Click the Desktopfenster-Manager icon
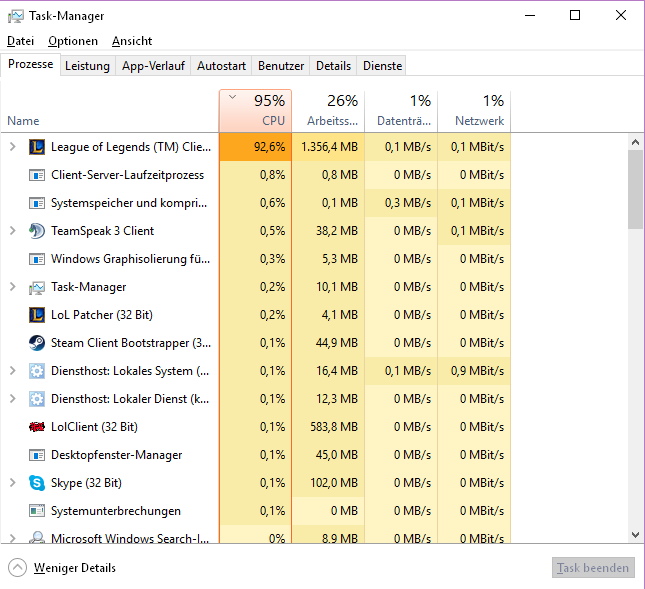The width and height of the screenshot is (645, 589). point(37,455)
